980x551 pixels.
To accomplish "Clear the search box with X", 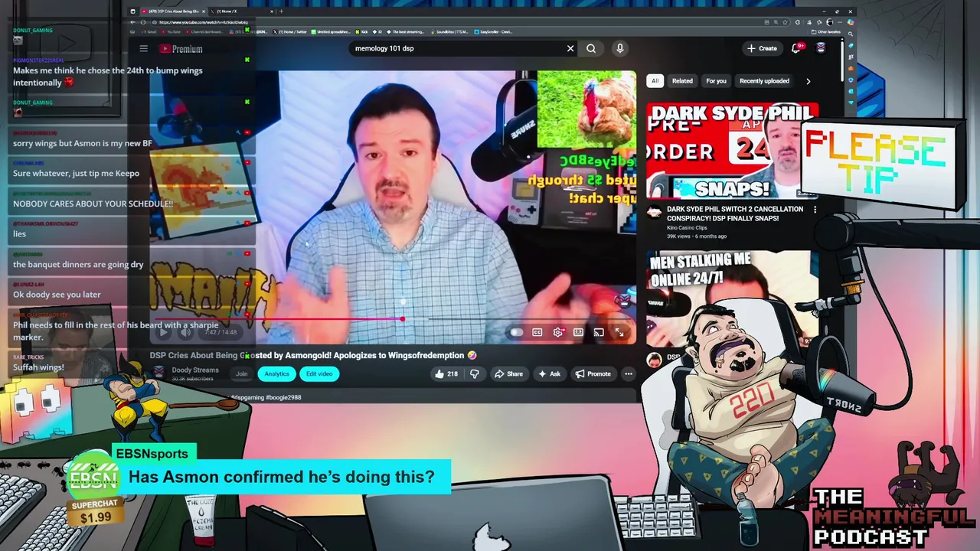I will (570, 48).
